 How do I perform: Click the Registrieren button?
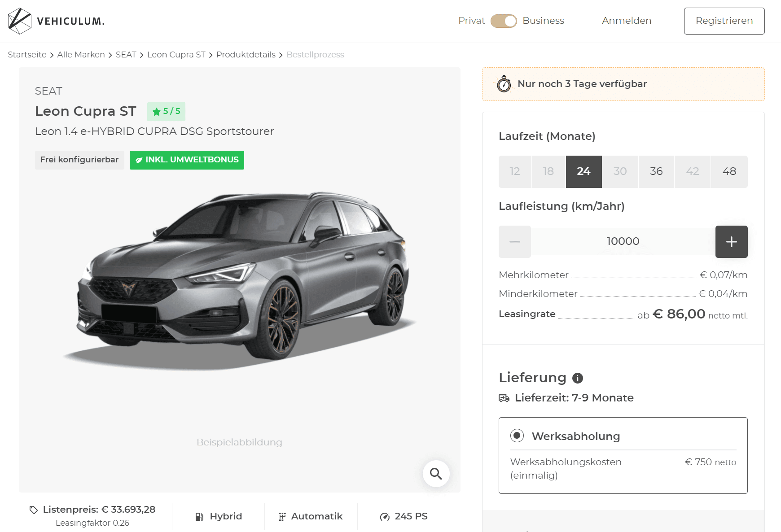pos(724,21)
